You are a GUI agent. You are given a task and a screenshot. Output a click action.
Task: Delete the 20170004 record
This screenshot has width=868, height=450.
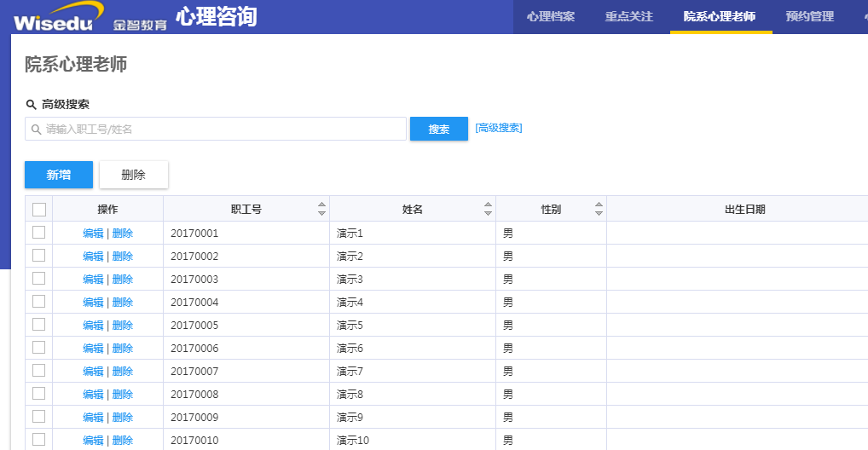[123, 303]
